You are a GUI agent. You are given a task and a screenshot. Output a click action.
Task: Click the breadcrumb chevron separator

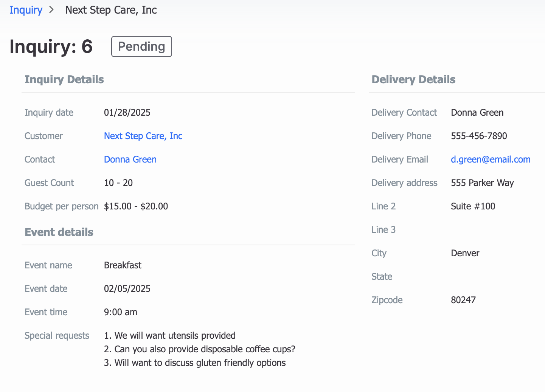coord(52,10)
